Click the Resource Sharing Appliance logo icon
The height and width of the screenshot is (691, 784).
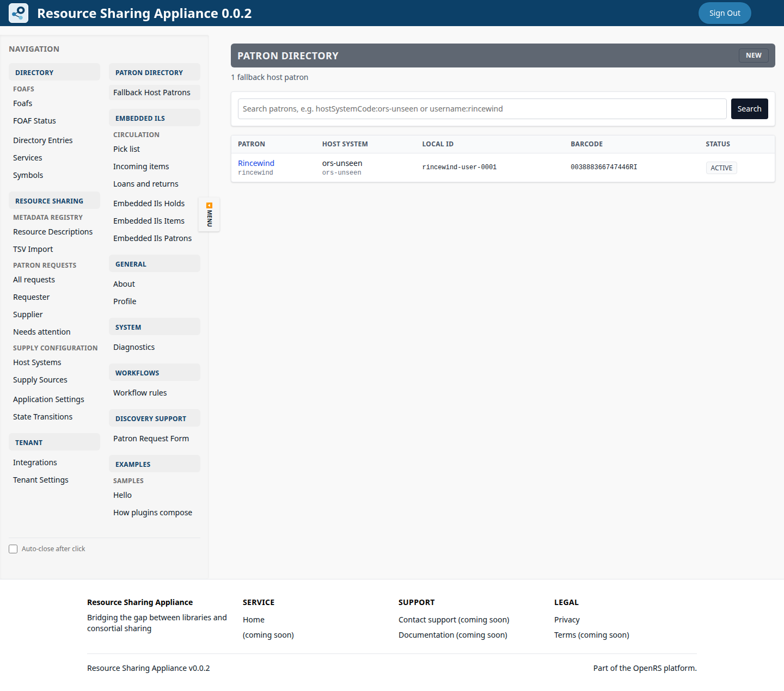(19, 13)
